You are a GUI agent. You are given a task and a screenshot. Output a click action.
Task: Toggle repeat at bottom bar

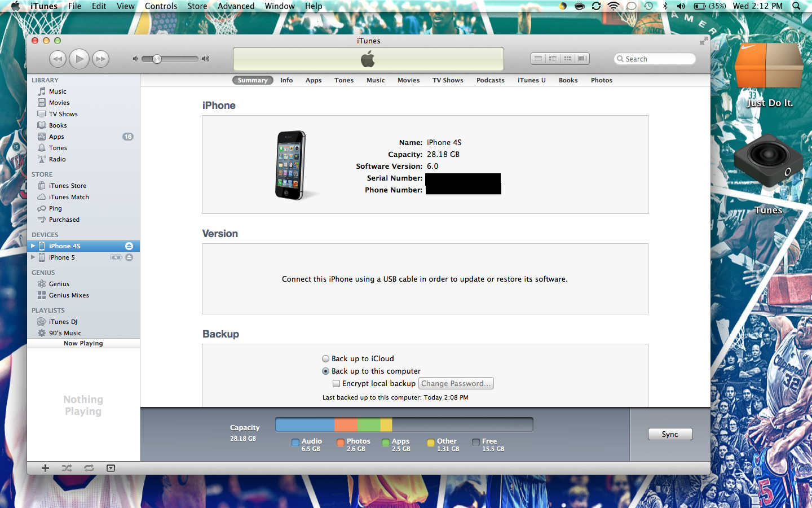pos(89,468)
